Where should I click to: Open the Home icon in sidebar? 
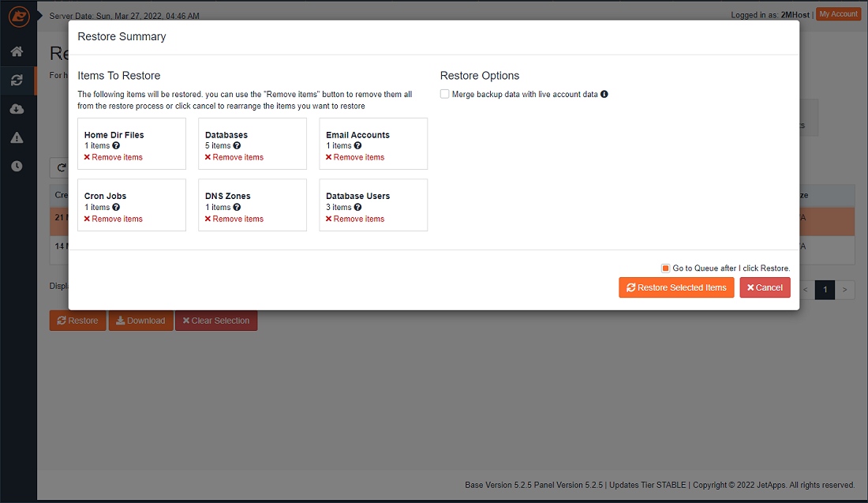pyautogui.click(x=17, y=52)
